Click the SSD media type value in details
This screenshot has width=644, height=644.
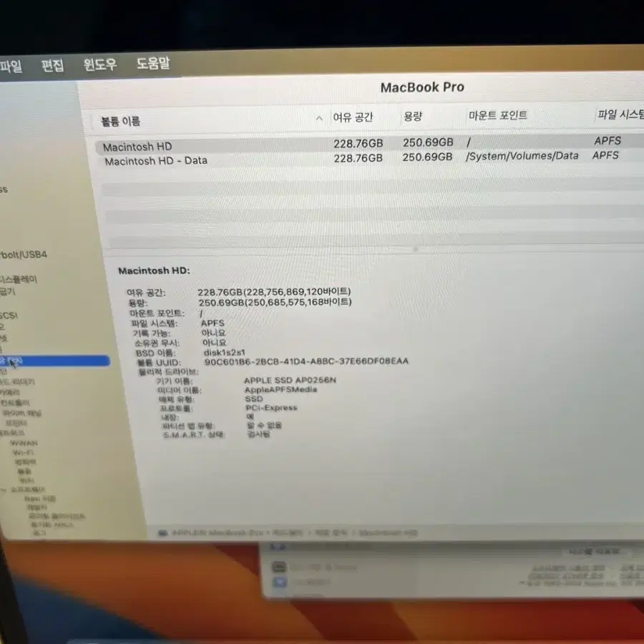point(254,399)
